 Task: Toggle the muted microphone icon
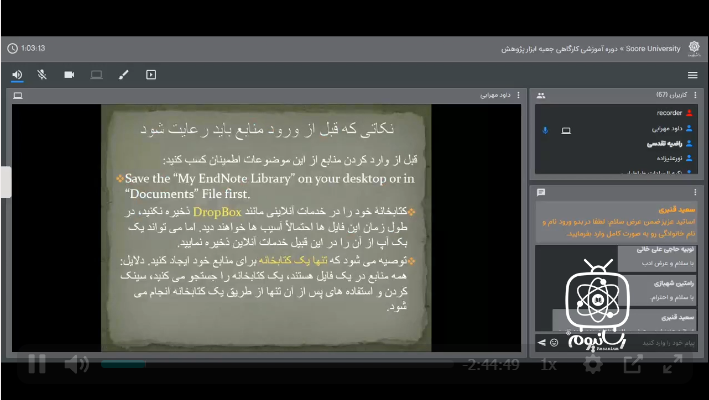coord(42,75)
